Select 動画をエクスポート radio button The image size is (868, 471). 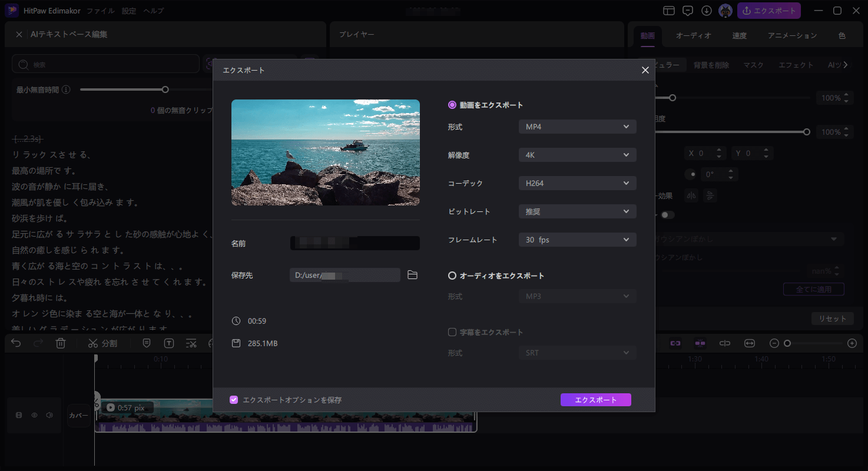click(452, 105)
